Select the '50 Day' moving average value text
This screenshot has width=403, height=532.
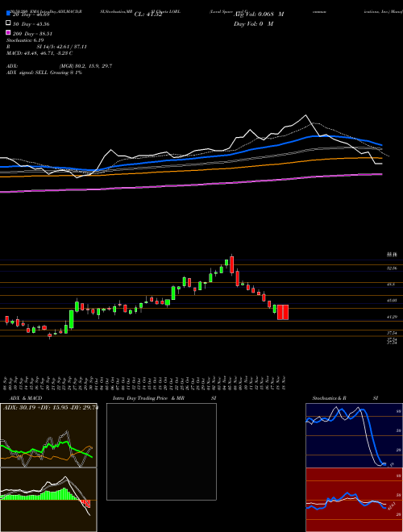click(31, 24)
